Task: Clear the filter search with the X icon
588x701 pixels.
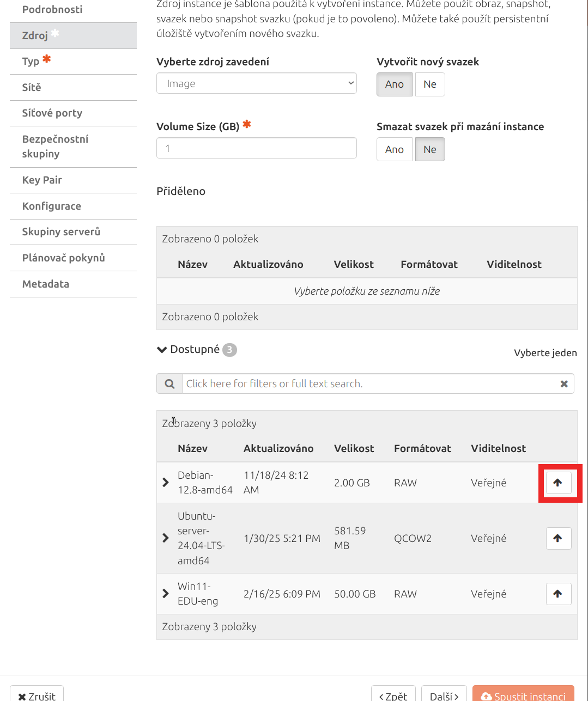Action: click(x=564, y=384)
